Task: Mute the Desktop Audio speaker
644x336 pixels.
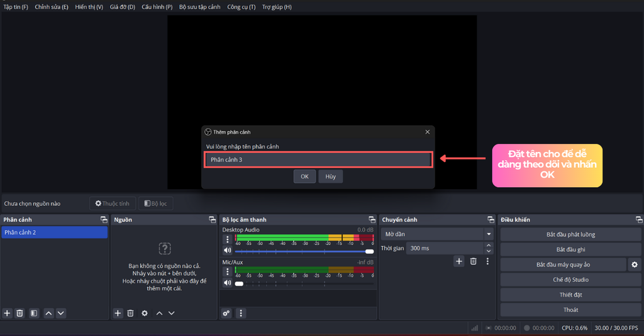Action: 227,251
